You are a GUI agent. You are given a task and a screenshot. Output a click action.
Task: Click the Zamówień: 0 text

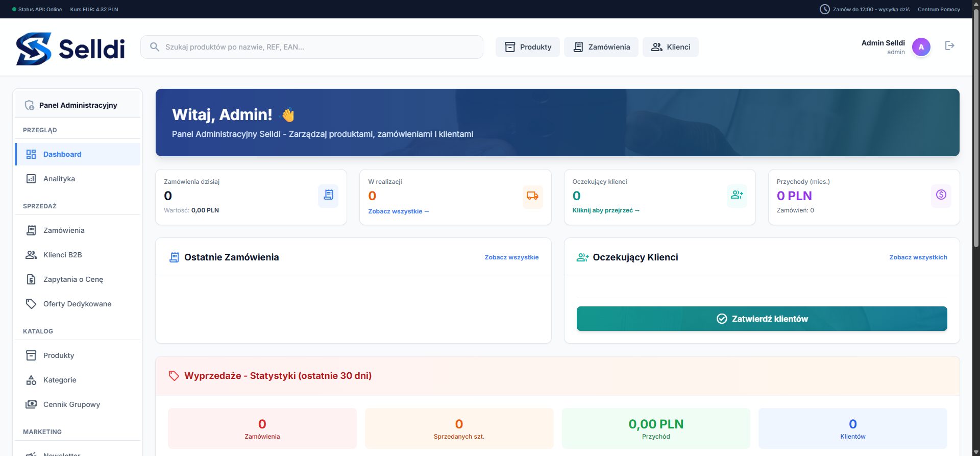coord(795,210)
